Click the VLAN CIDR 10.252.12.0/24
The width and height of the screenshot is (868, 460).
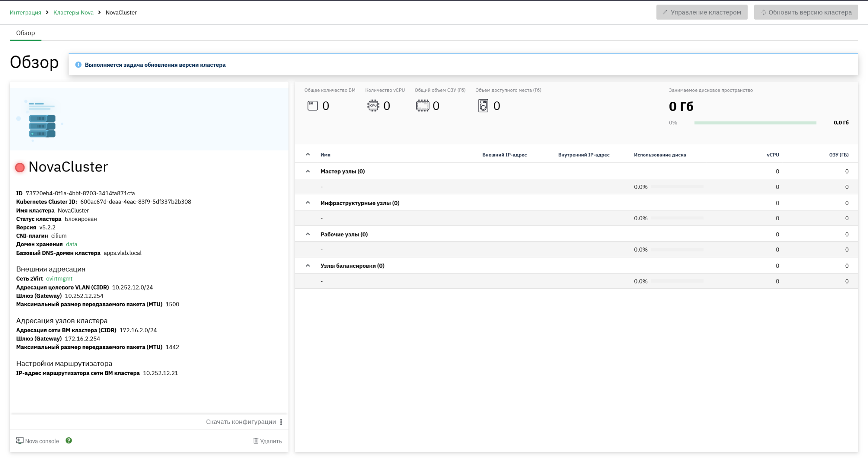click(x=133, y=287)
